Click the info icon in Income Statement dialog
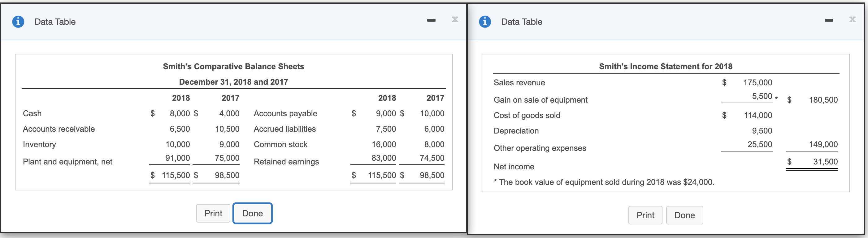 tap(485, 22)
